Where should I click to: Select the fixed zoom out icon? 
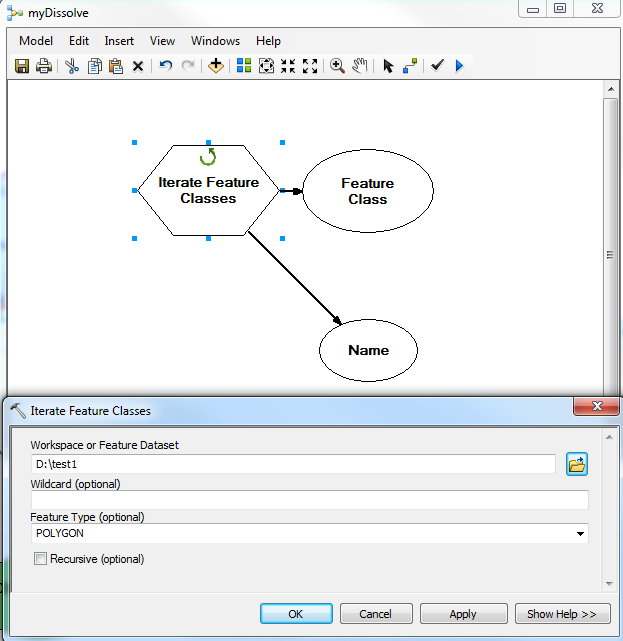310,66
